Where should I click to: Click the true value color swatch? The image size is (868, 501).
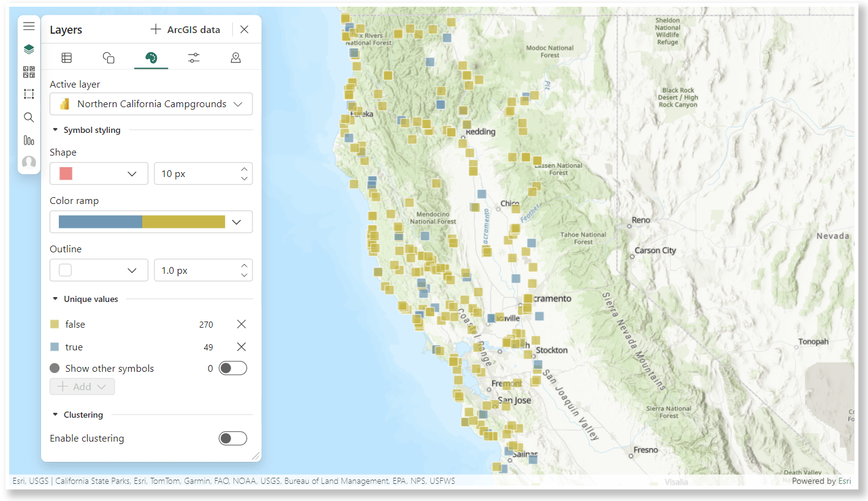(x=55, y=347)
